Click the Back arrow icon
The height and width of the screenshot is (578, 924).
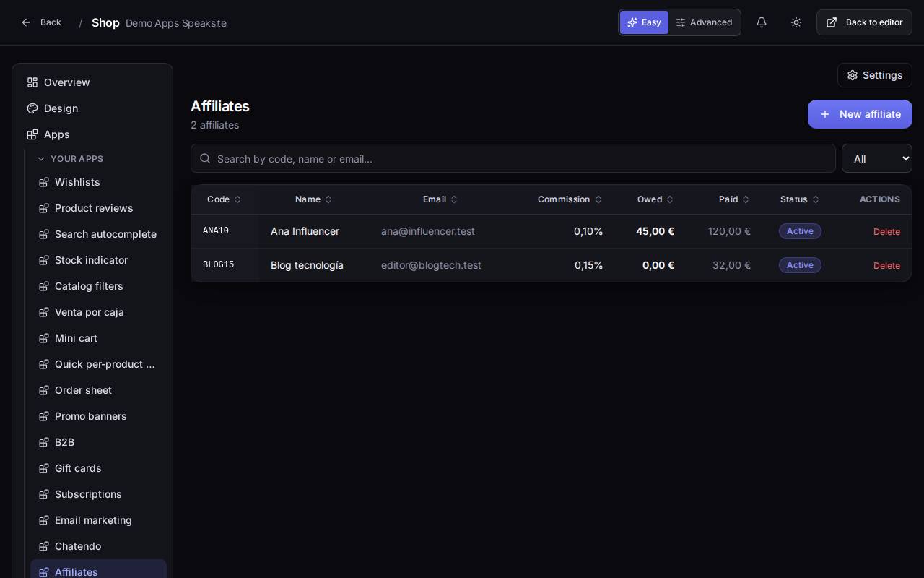pyautogui.click(x=26, y=22)
